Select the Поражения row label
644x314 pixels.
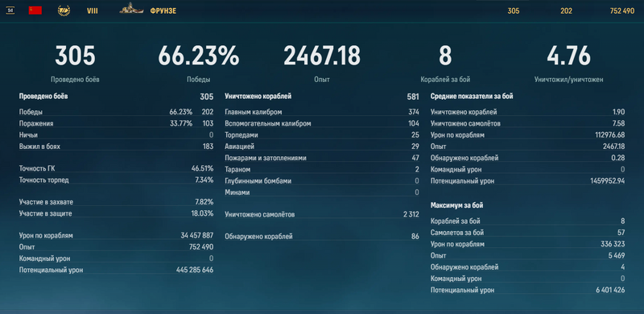pos(36,123)
